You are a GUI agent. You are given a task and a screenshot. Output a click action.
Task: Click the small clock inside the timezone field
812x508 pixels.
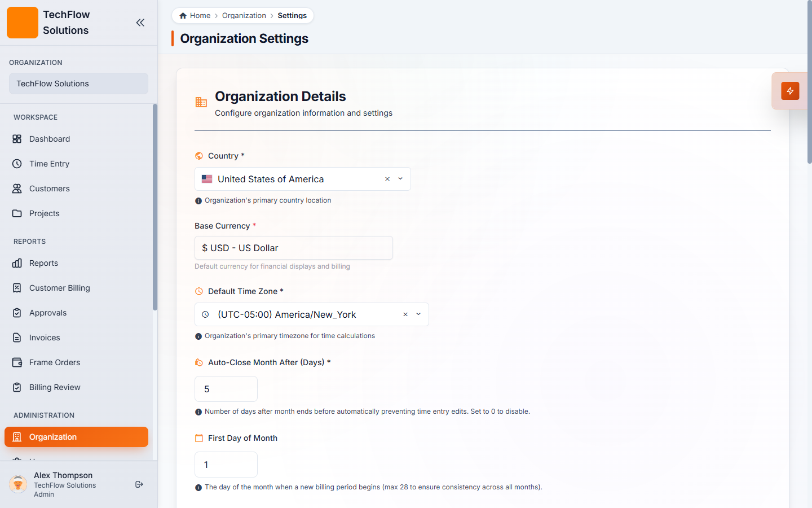click(206, 314)
